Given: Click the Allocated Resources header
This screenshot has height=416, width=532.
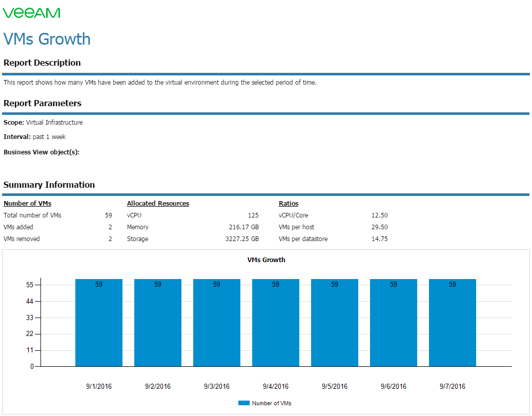Looking at the screenshot, I should [x=158, y=204].
